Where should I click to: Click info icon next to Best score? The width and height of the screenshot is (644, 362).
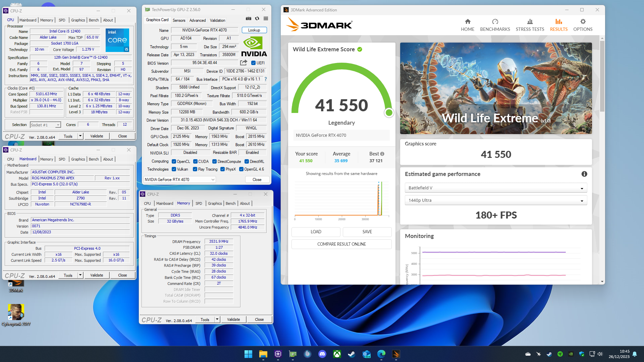pyautogui.click(x=382, y=154)
